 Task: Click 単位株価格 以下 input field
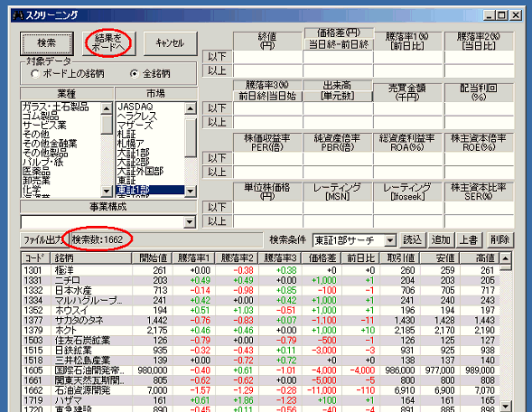(x=267, y=208)
